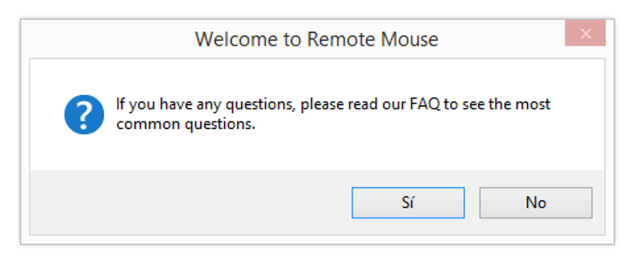This screenshot has height=270, width=644.
Task: Click the X icon in the title bar
Action: click(x=586, y=33)
